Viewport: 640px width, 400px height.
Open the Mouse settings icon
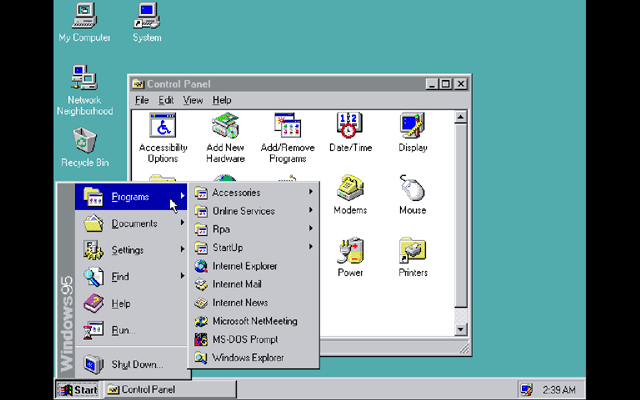pyautogui.click(x=413, y=195)
